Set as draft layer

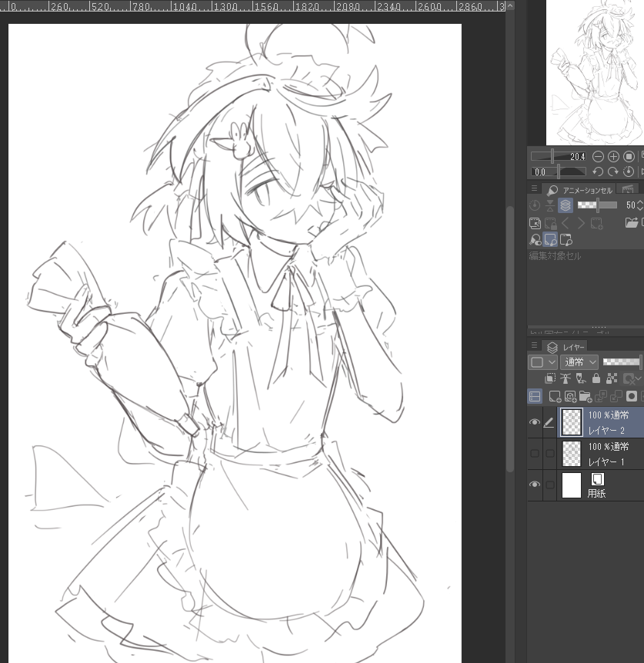point(581,378)
